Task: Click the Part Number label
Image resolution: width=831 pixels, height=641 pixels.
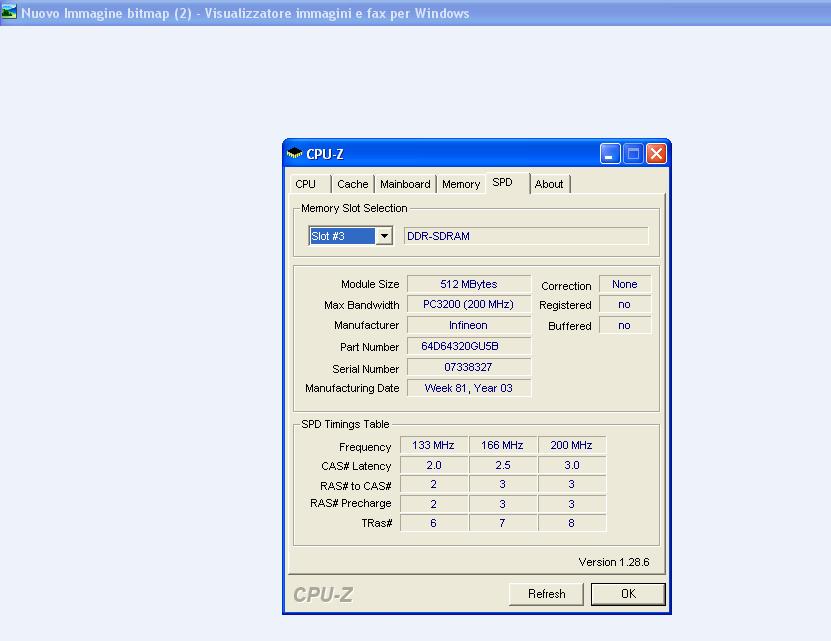Action: pos(369,347)
